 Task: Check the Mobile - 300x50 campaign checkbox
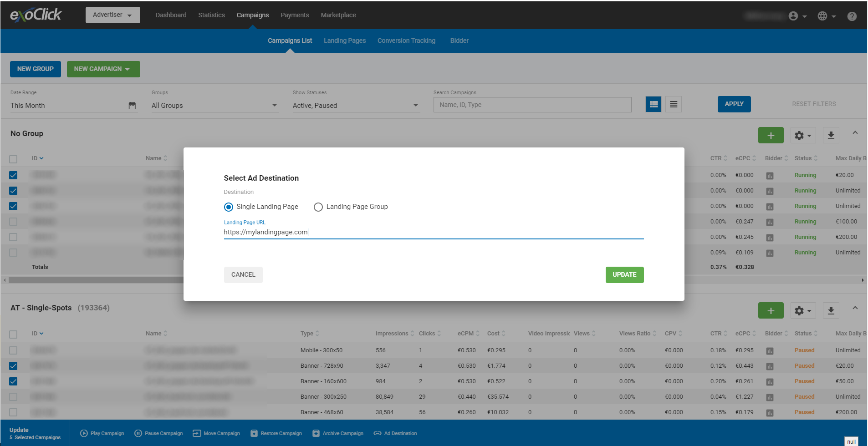point(13,350)
